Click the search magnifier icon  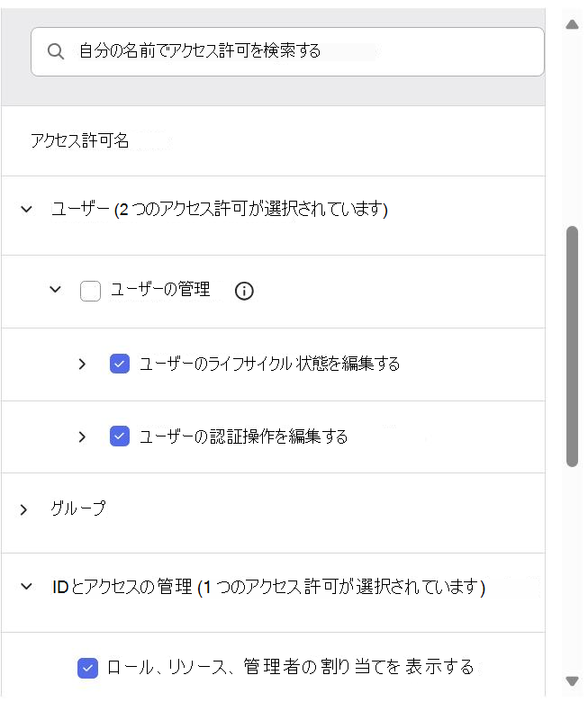pos(55,51)
